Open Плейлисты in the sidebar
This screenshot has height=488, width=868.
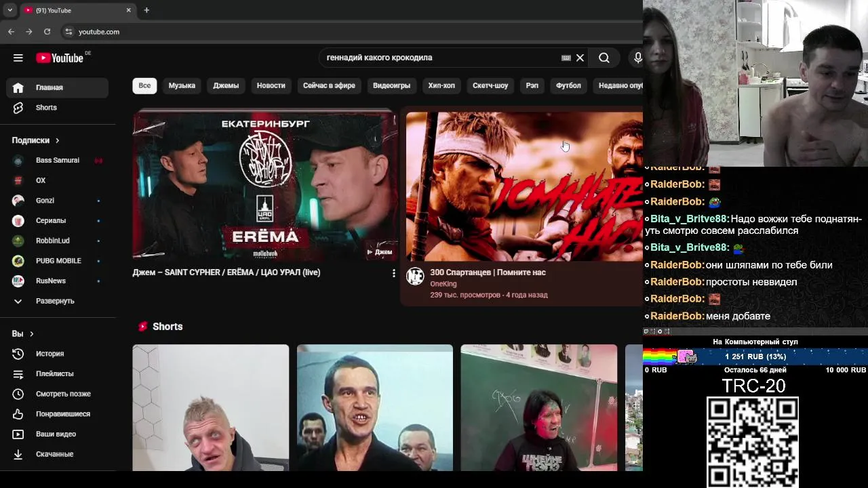point(57,373)
